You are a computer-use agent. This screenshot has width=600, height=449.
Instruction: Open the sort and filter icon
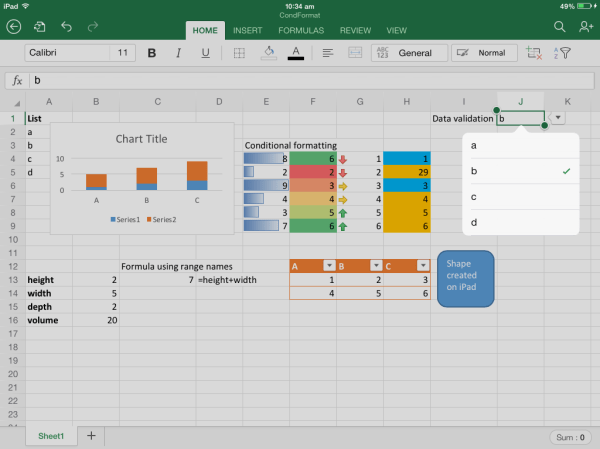[x=562, y=53]
